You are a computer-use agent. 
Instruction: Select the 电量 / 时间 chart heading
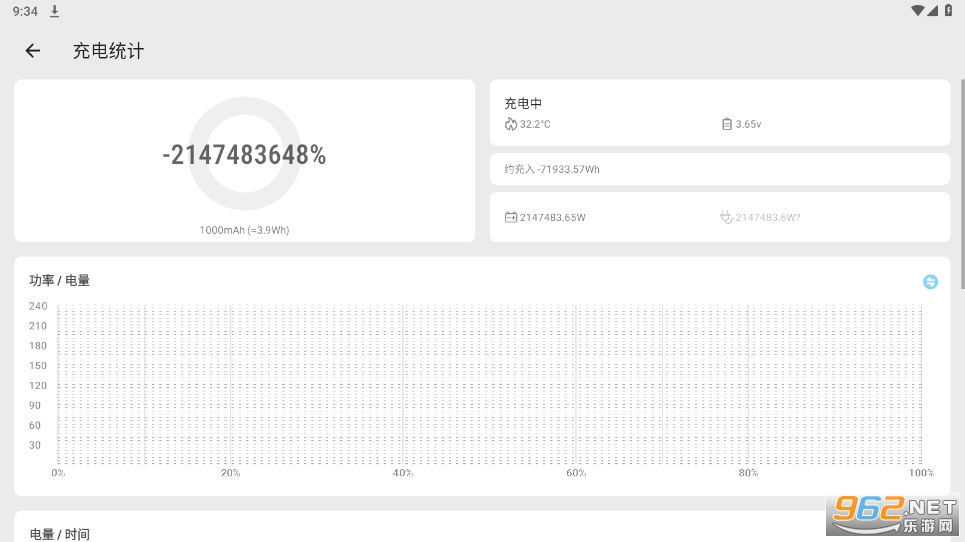tap(60, 534)
